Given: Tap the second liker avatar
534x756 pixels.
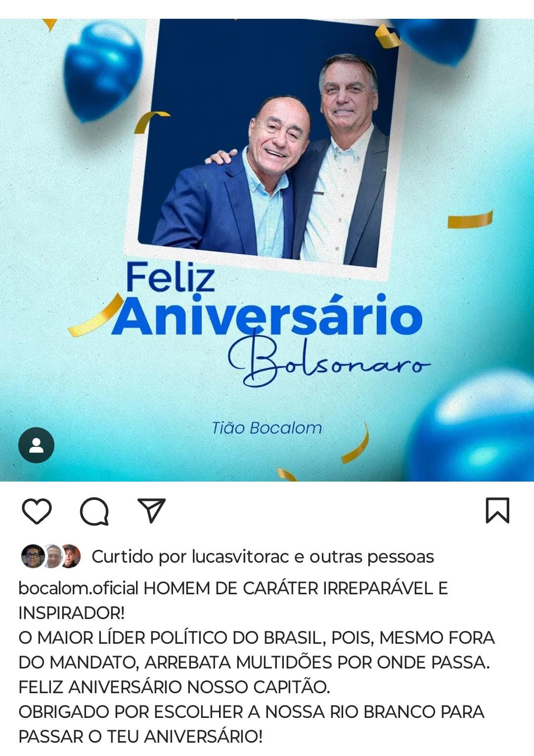Looking at the screenshot, I should click(52, 557).
